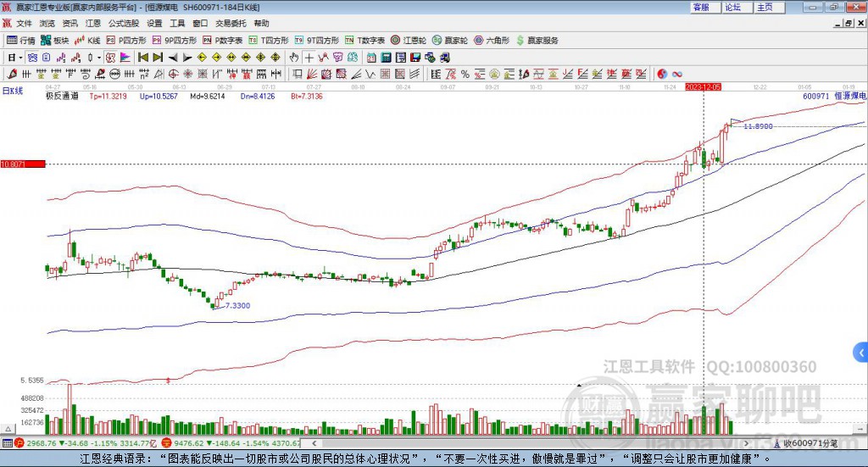Expand the candlestick chart type dropdown arrow
Image resolution: width=868 pixels, height=467 pixels.
coord(99,58)
